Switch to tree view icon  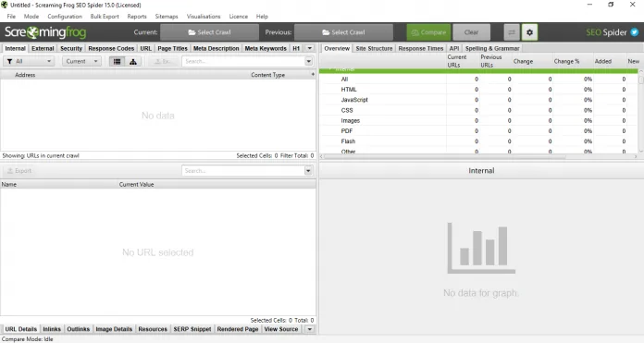tap(133, 62)
